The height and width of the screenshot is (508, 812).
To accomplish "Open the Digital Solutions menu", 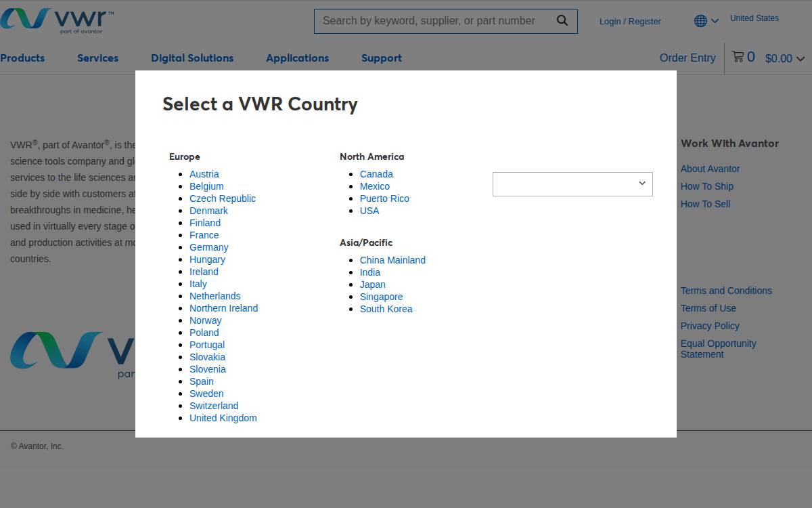I will click(192, 58).
